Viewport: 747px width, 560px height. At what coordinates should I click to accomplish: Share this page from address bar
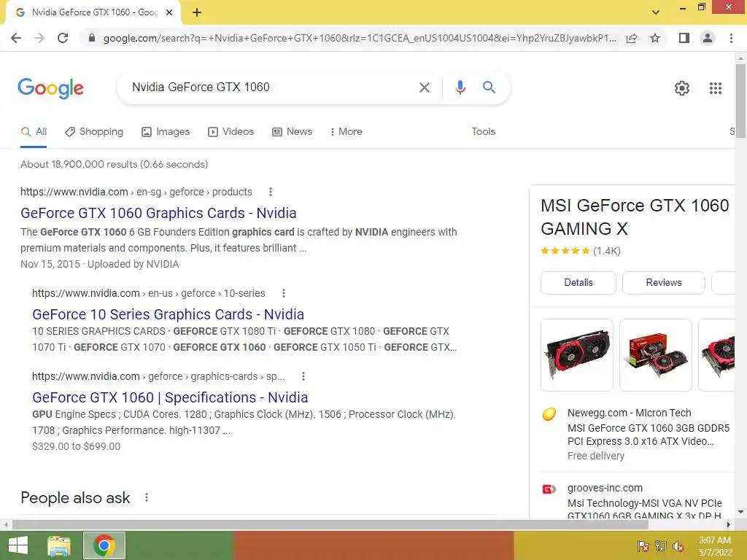click(x=632, y=38)
